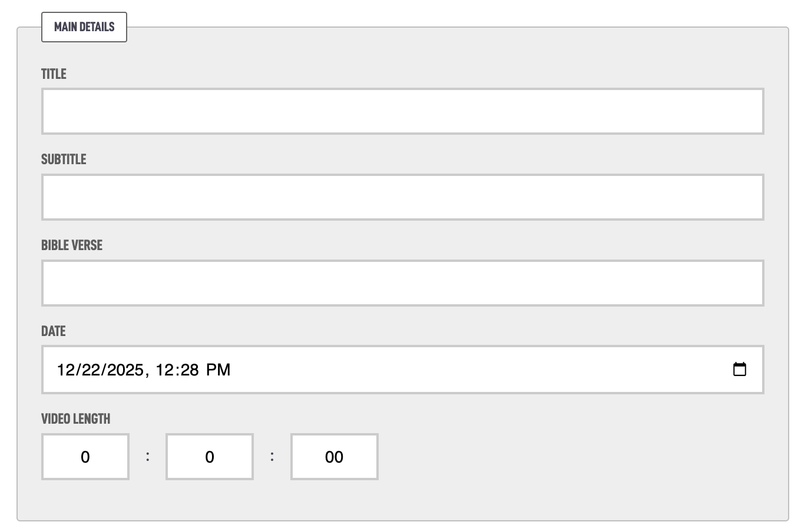Viewport: 801px width, 532px height.
Task: Open the date picker calendar icon
Action: point(739,370)
